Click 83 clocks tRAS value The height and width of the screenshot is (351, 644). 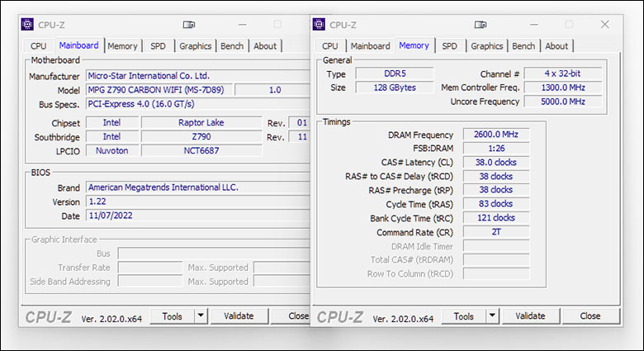coord(496,204)
